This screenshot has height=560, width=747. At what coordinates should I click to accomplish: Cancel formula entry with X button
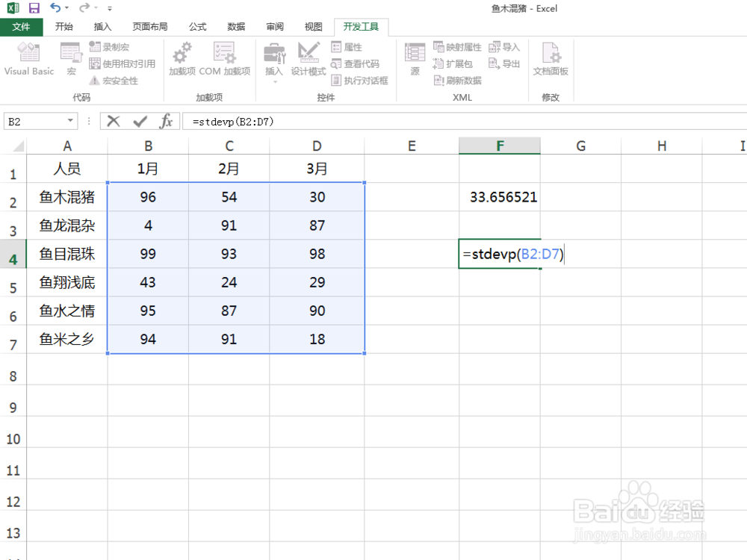[x=114, y=122]
